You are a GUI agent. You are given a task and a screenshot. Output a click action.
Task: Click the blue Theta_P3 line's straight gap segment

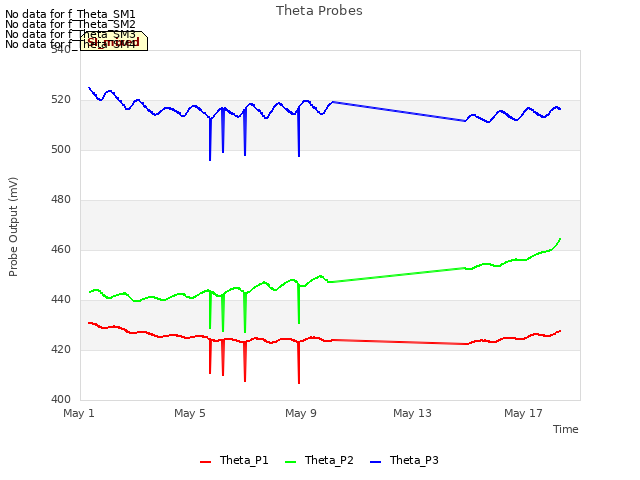[x=399, y=111]
